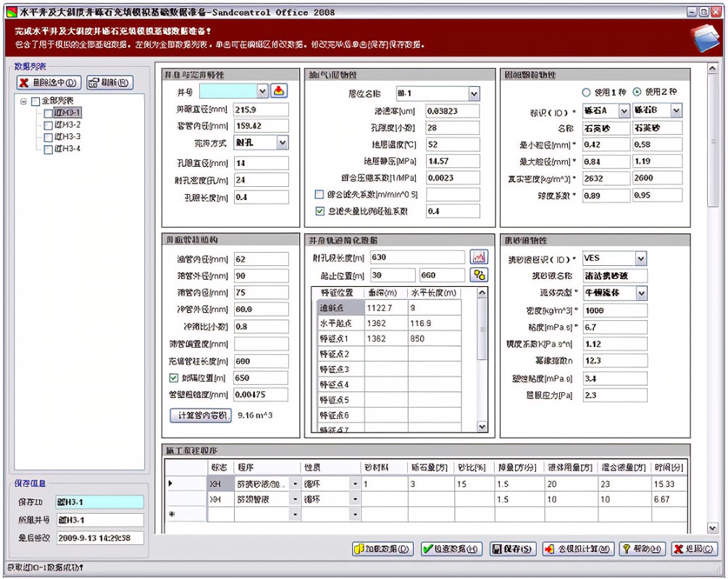
Task: Tick the checkbox for the highlighted H3-1 tree item
Action: [48, 113]
